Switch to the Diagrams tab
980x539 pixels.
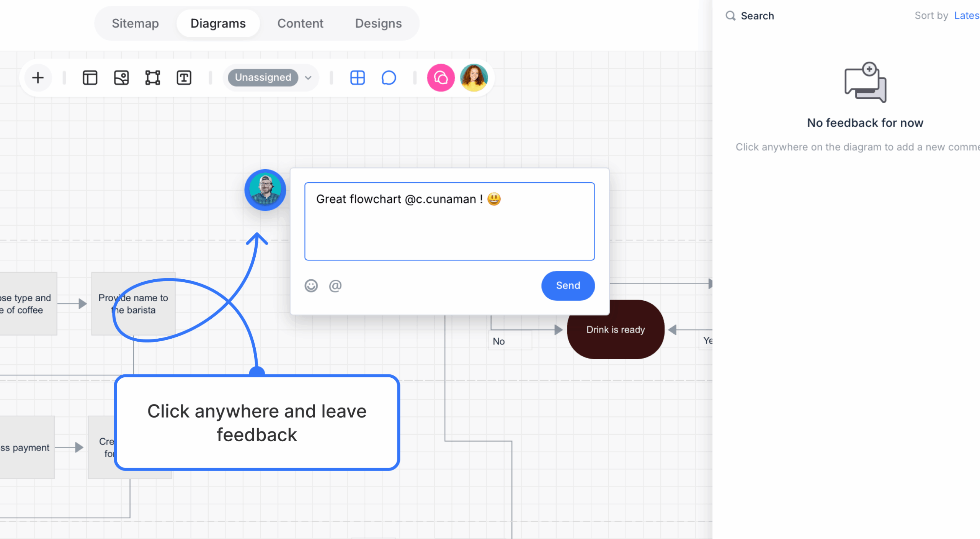click(218, 23)
